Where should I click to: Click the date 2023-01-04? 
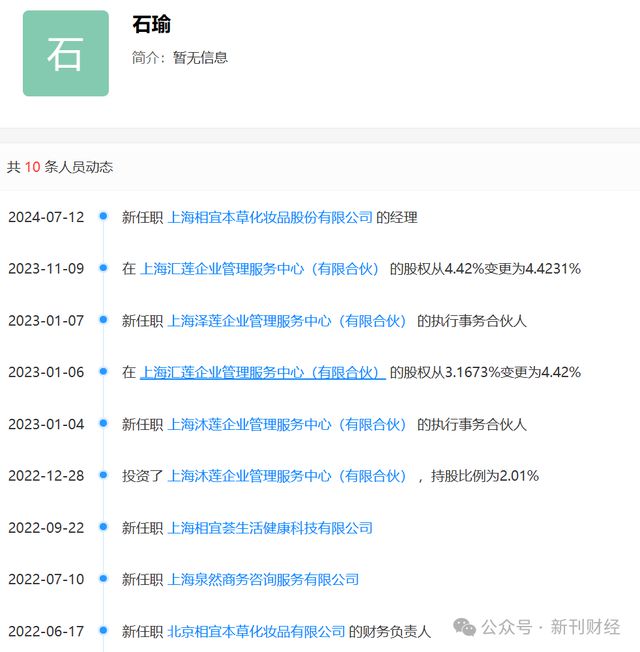point(46,424)
